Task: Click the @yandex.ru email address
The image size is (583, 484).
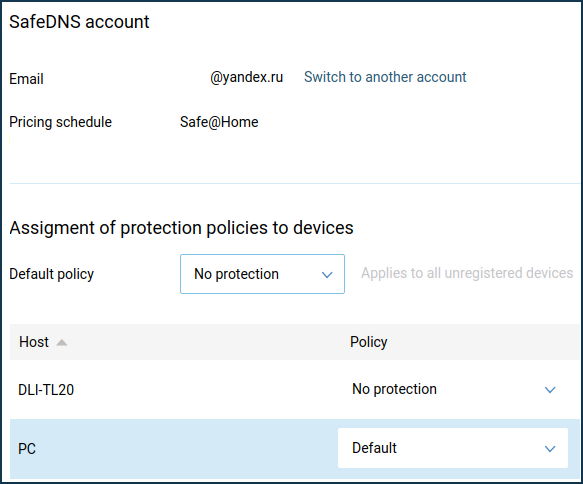Action: pyautogui.click(x=246, y=77)
